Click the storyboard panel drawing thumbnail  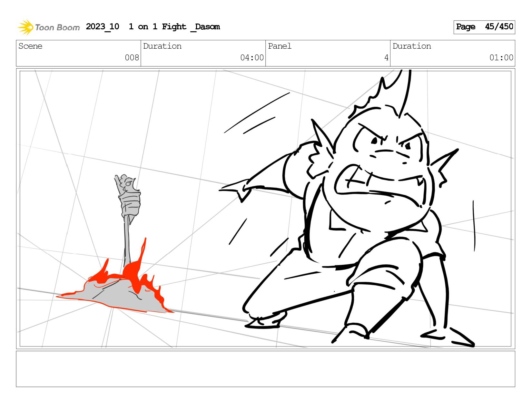pos(266,209)
